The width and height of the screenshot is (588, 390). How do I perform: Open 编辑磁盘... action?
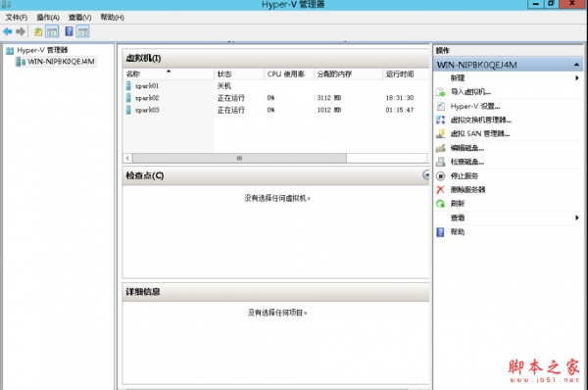pyautogui.click(x=467, y=148)
